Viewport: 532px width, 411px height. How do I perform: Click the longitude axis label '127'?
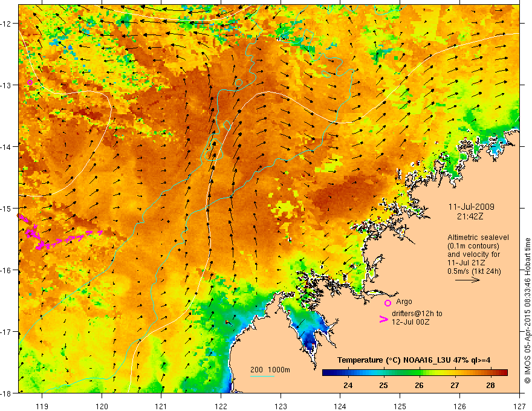click(x=519, y=406)
